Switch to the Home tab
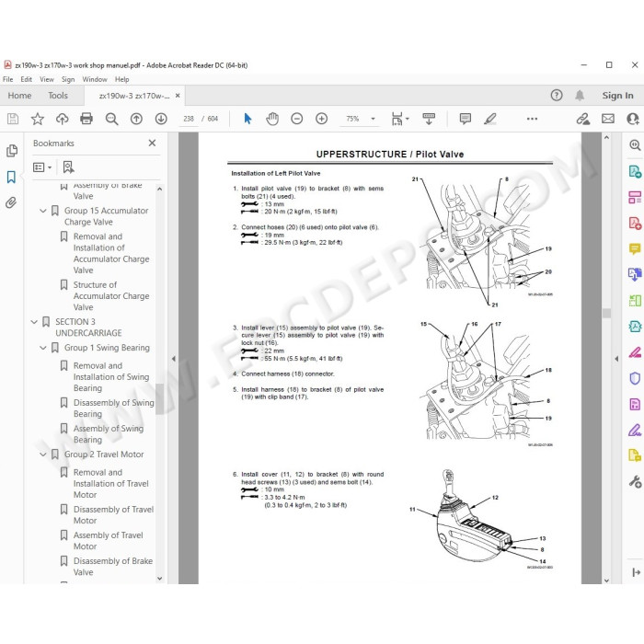 19,96
